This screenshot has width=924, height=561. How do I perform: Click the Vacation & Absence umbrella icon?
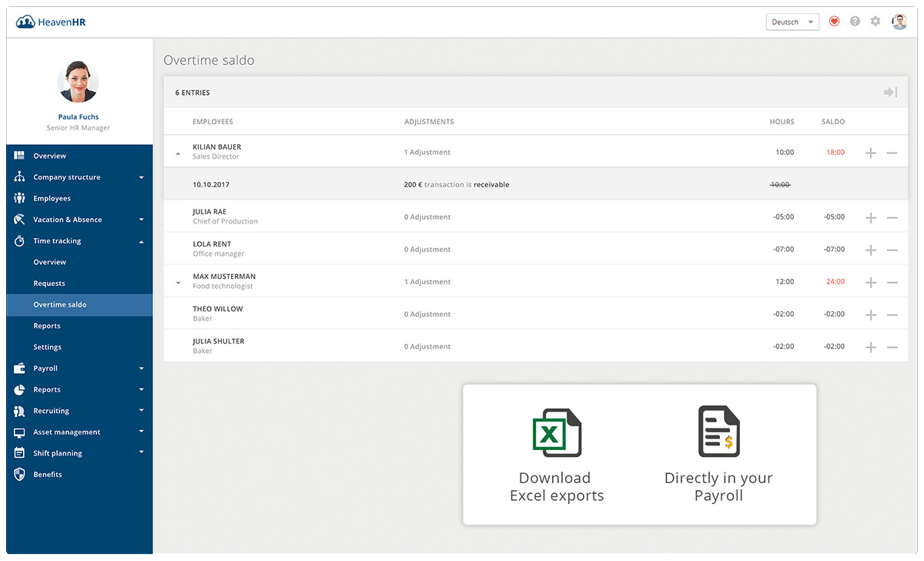pyautogui.click(x=19, y=220)
